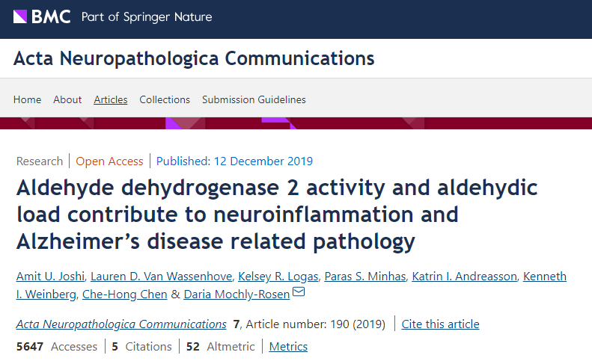The height and width of the screenshot is (364, 592).
Task: Open Submission Guidelines page
Action: (254, 99)
